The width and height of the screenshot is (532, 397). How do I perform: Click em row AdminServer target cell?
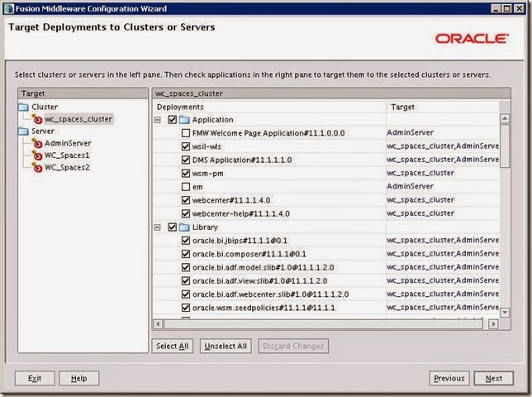(x=443, y=186)
